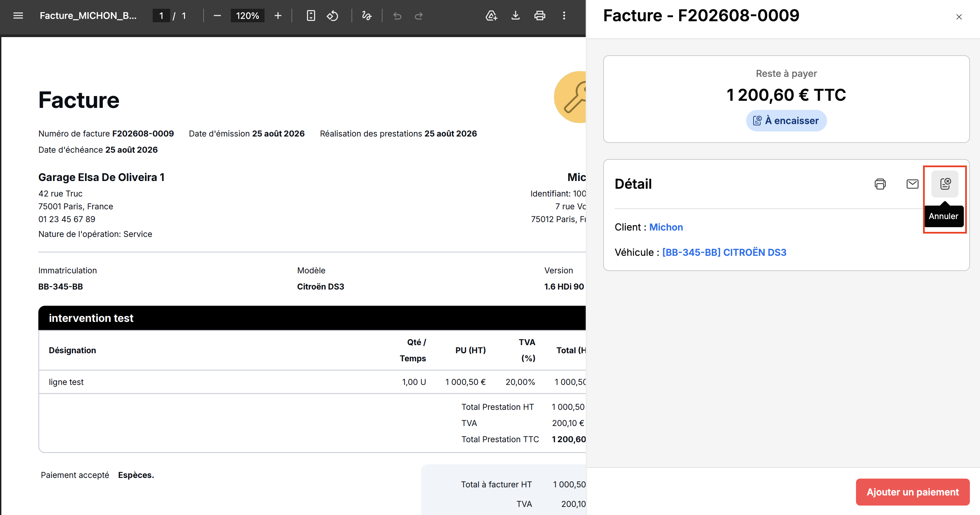
Task: Open the Michon client link
Action: (x=666, y=227)
